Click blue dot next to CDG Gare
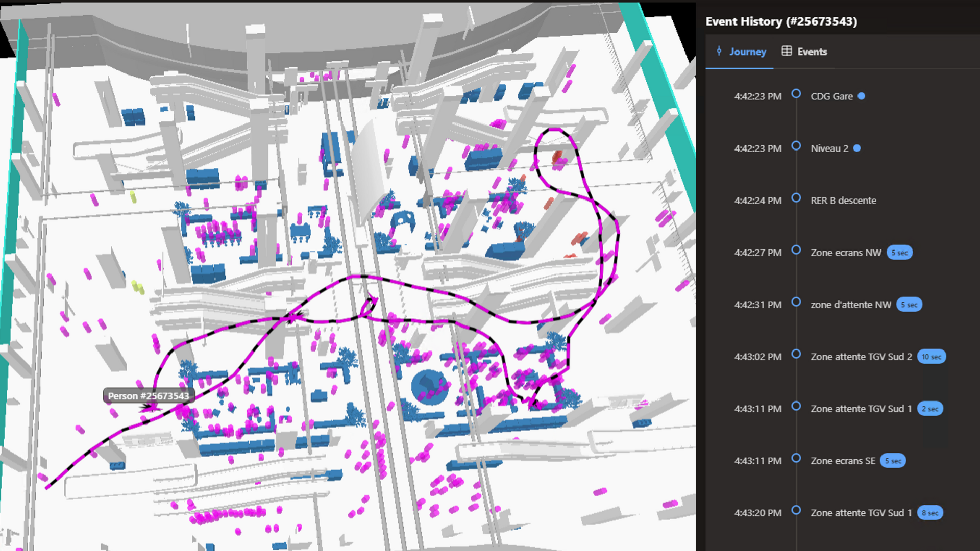Image resolution: width=980 pixels, height=551 pixels. click(x=861, y=96)
